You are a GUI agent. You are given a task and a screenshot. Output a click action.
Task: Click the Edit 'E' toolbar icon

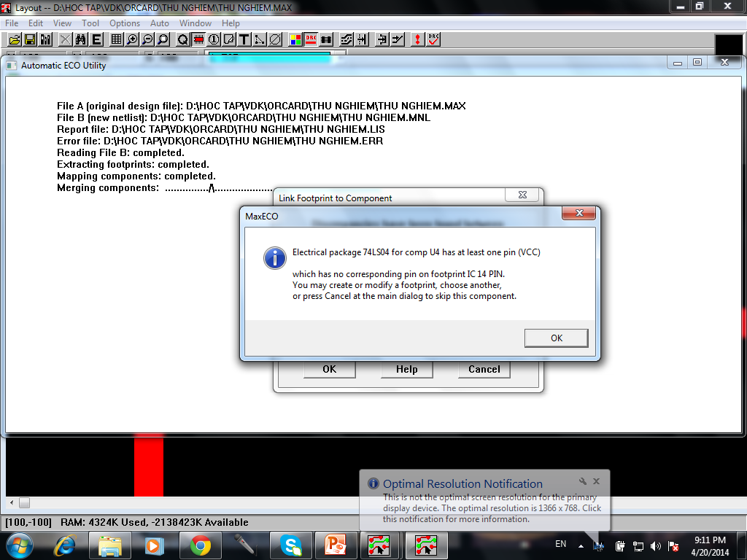97,39
